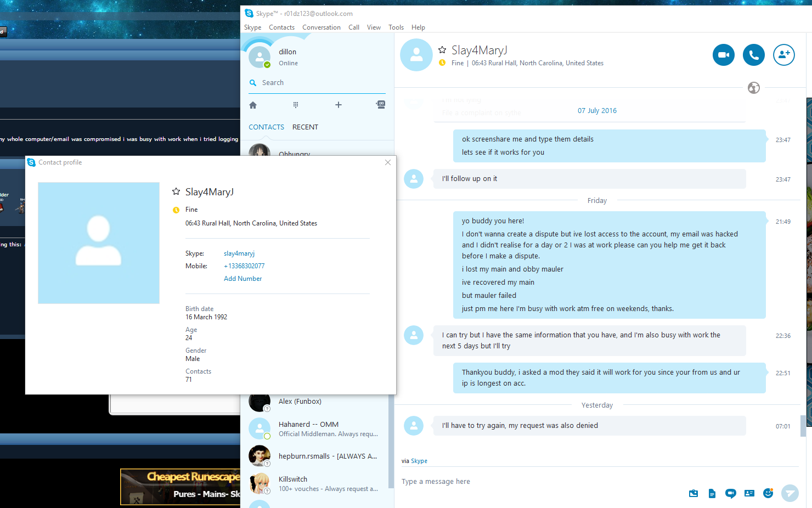Click the mobile number +13368302077
The image size is (812, 508).
pos(244,266)
